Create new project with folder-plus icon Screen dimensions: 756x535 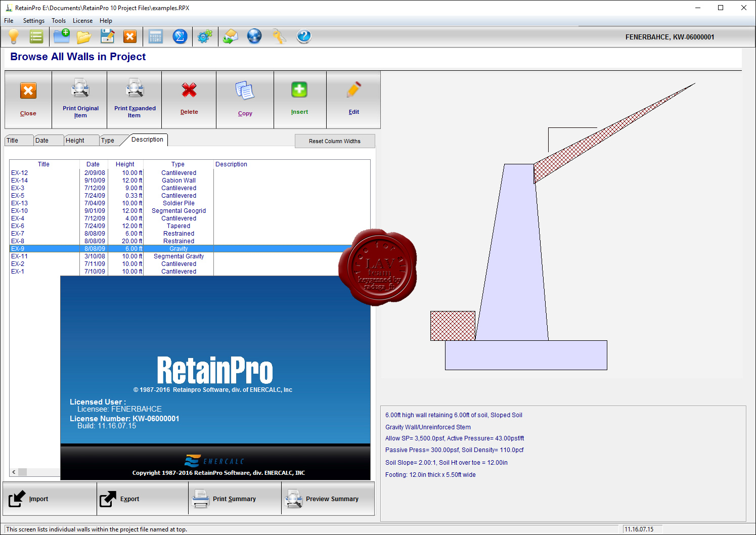click(62, 36)
